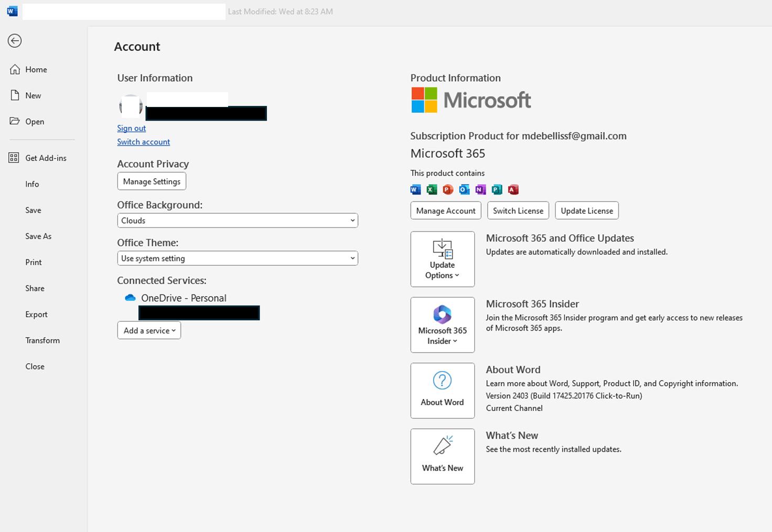
Task: Select the New label in the sidebar
Action: tap(33, 95)
